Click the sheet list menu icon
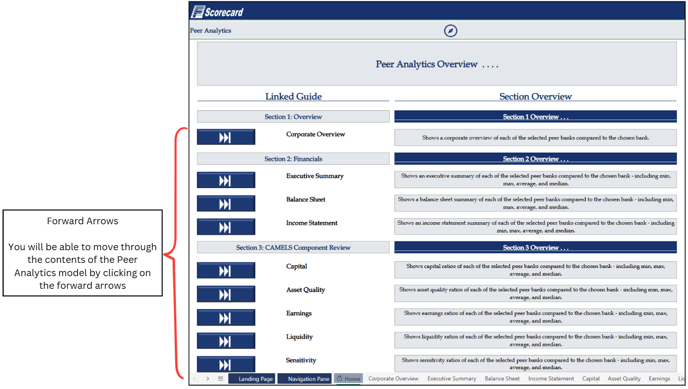688x389 pixels. (221, 378)
